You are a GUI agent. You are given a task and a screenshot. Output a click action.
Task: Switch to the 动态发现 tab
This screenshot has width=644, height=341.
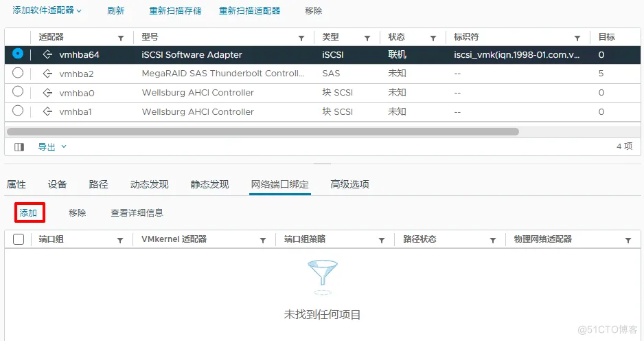click(x=149, y=184)
